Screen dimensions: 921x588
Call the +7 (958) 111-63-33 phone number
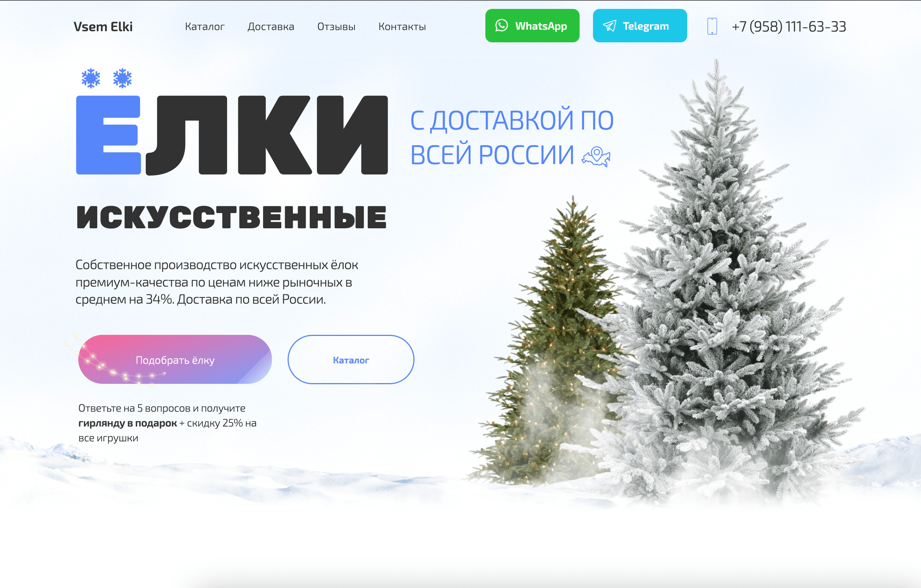789,26
